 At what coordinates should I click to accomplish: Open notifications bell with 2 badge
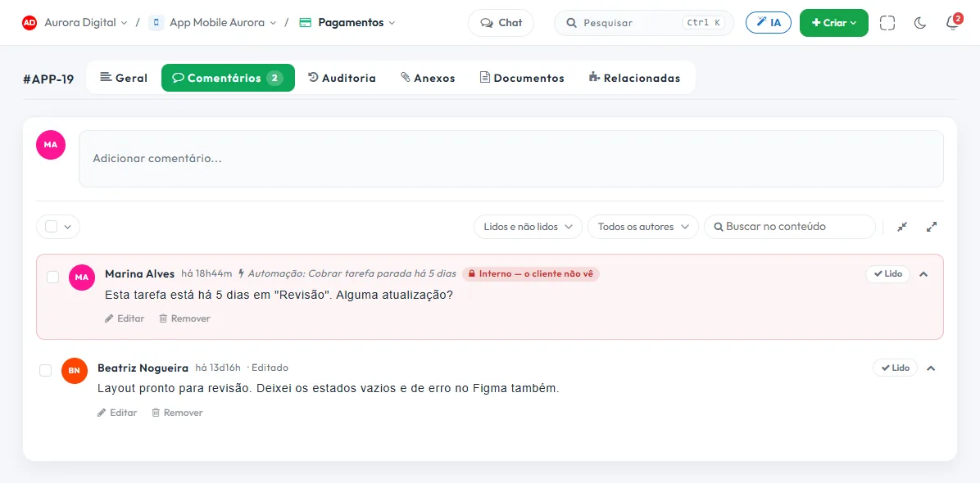952,23
